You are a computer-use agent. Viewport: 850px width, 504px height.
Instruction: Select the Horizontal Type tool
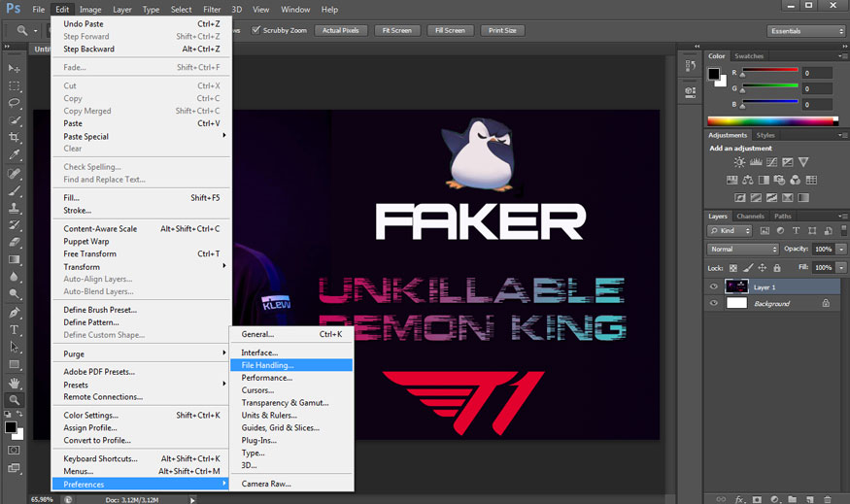coord(15,330)
